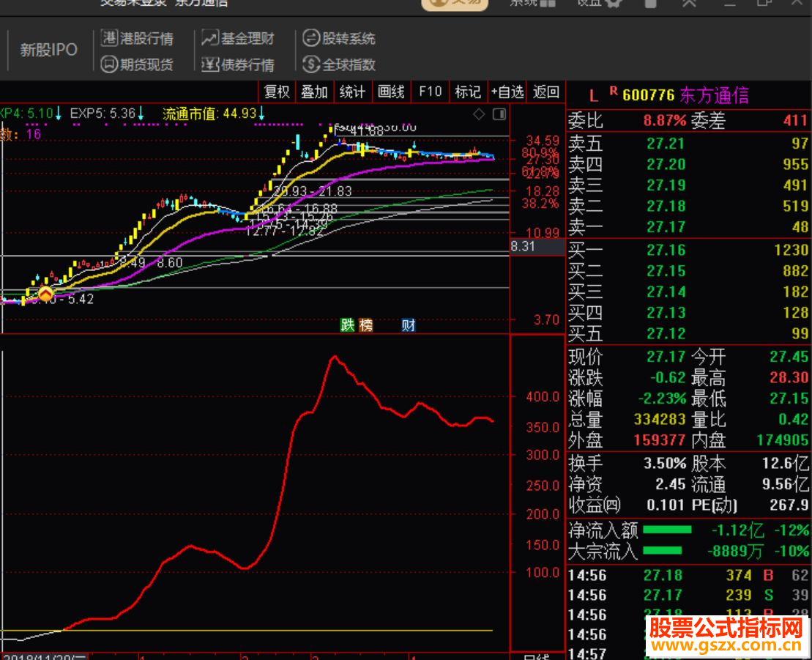Click the stock code 600776

point(649,95)
